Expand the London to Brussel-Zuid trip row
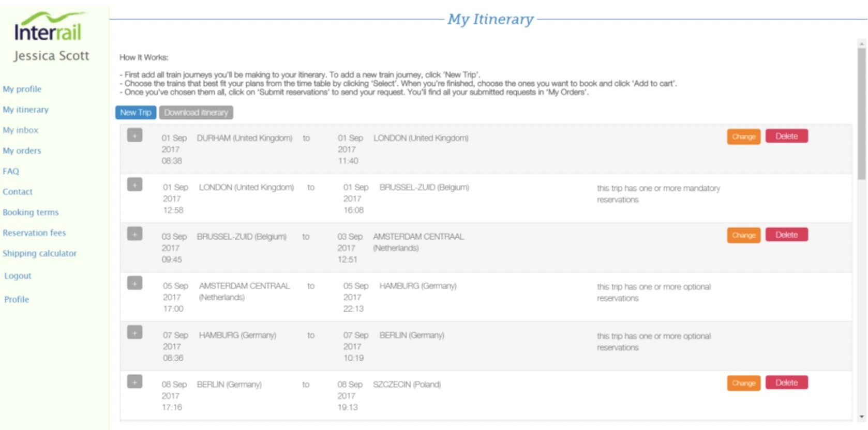Image resolution: width=868 pixels, height=430 pixels. click(x=134, y=185)
